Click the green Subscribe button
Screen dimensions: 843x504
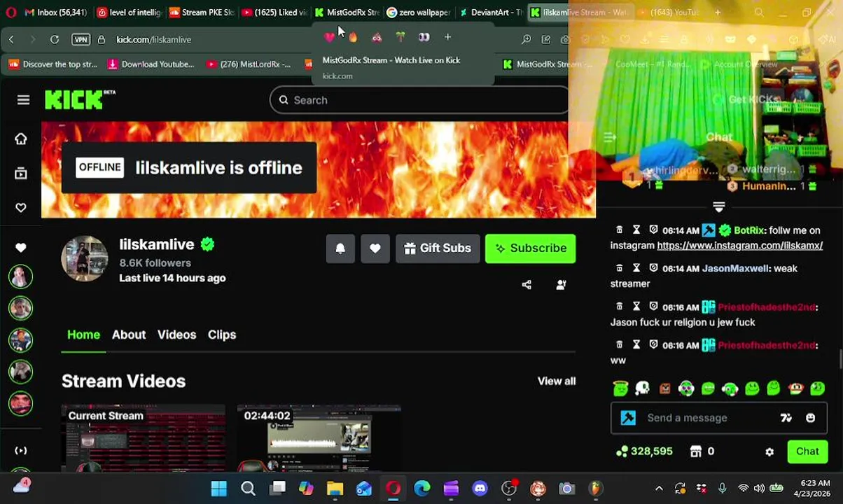[531, 248]
